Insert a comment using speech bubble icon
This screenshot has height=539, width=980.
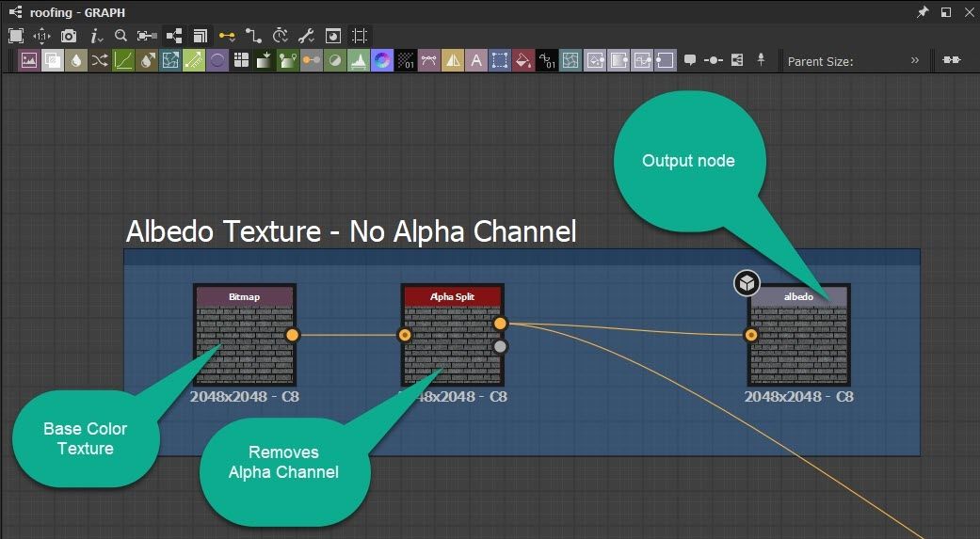(x=690, y=61)
